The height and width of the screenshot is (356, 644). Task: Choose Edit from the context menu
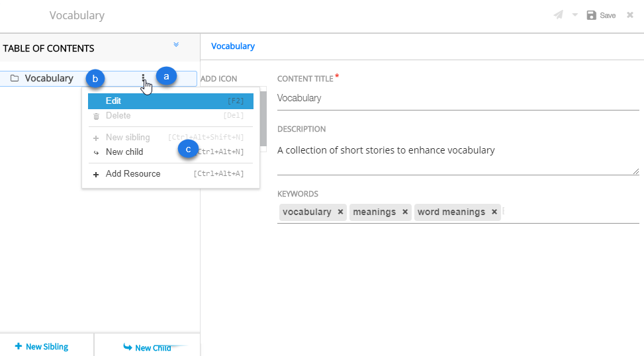point(113,101)
